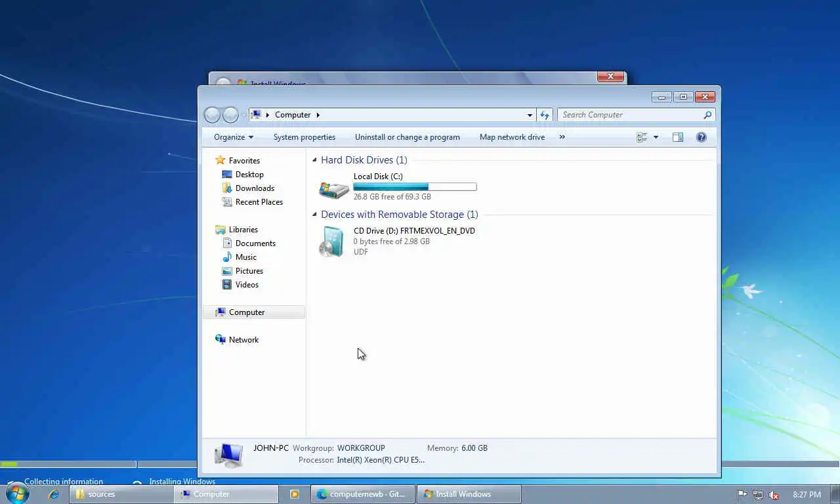Open Windows Media Player taskbar icon
This screenshot has height=504, width=840.
pyautogui.click(x=295, y=494)
